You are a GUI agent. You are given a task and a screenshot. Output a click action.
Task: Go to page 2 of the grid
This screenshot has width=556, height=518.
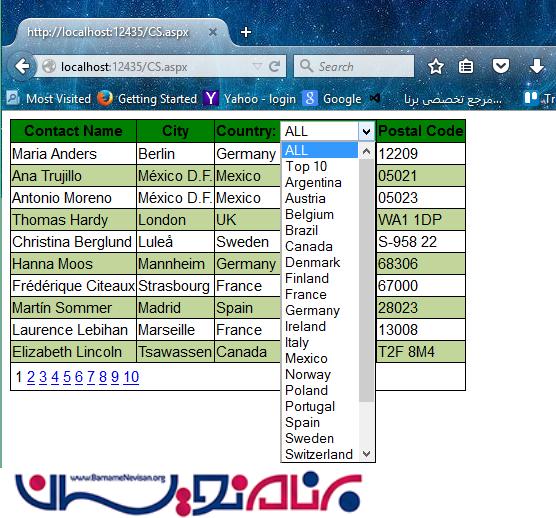tap(31, 377)
